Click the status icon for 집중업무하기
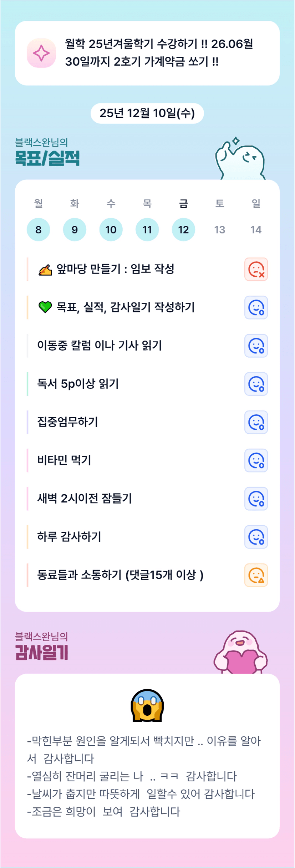 click(256, 422)
